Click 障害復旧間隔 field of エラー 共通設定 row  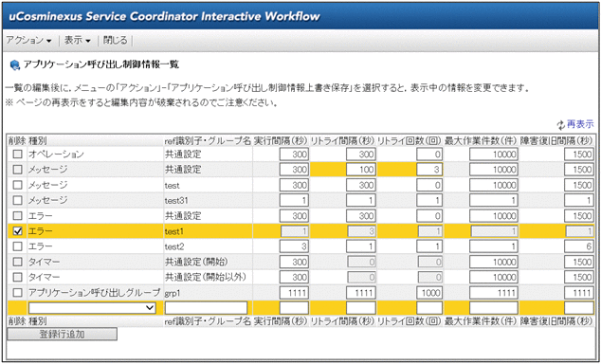point(579,216)
